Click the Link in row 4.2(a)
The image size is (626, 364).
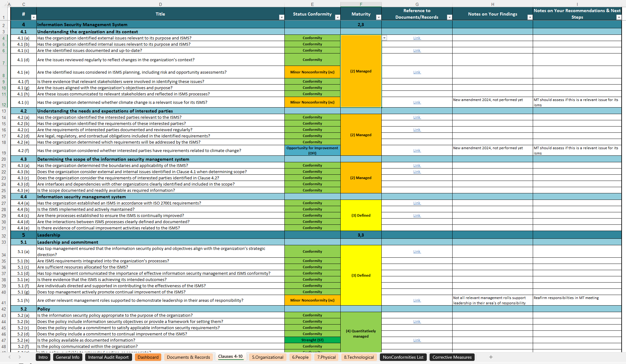click(x=417, y=117)
